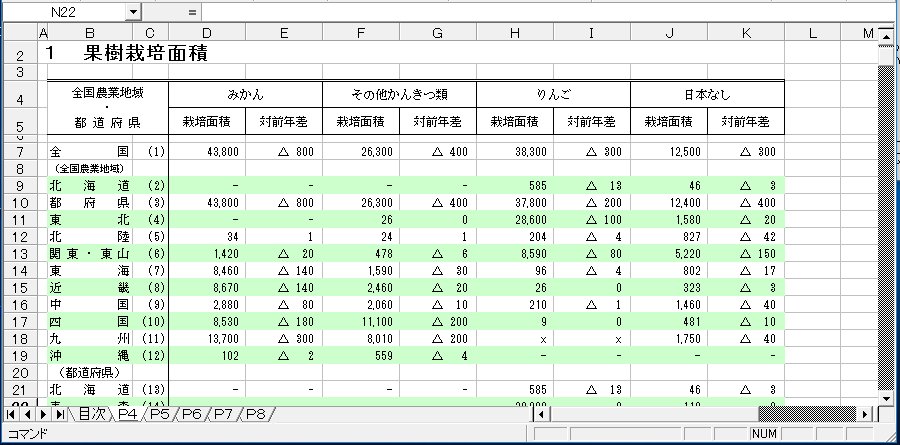Click cell 38,300 in 全国 row
The height and width of the screenshot is (445, 900).
click(x=515, y=152)
